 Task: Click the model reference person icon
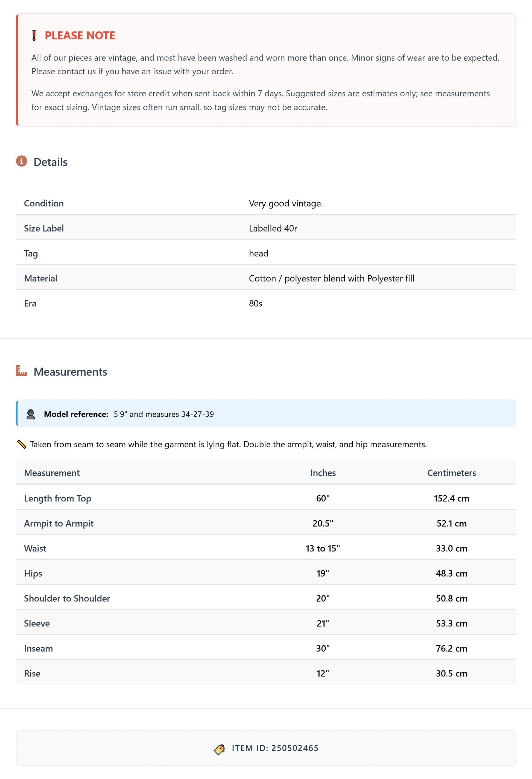tap(31, 414)
